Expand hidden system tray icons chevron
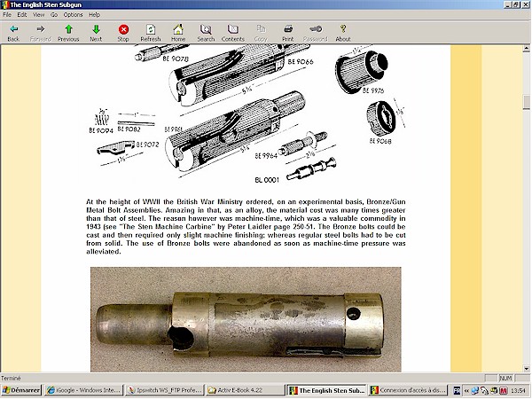 pyautogui.click(x=466, y=390)
